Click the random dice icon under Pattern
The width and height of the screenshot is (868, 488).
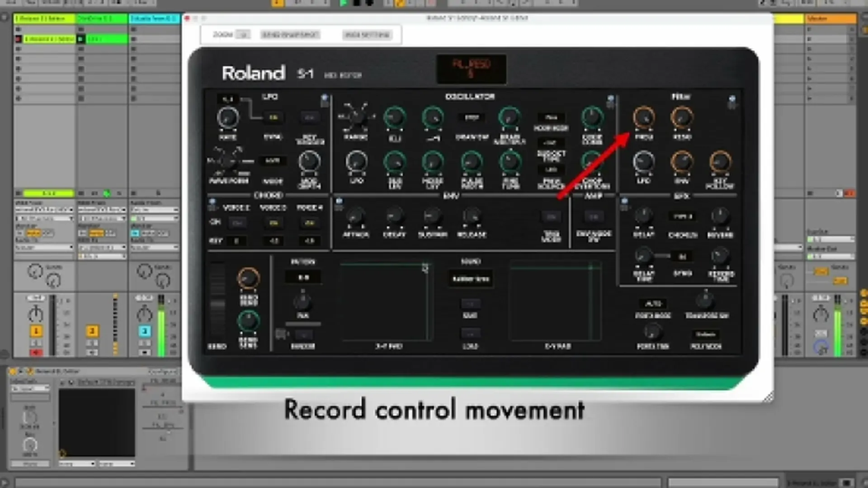point(281,334)
